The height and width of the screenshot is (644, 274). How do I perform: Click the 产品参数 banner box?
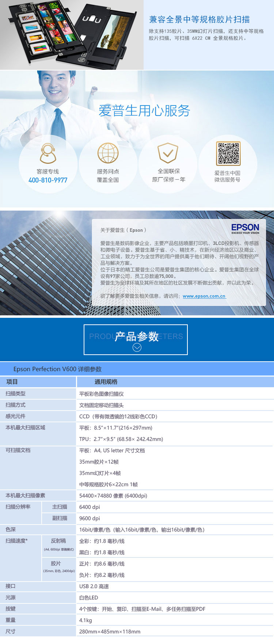(136, 339)
